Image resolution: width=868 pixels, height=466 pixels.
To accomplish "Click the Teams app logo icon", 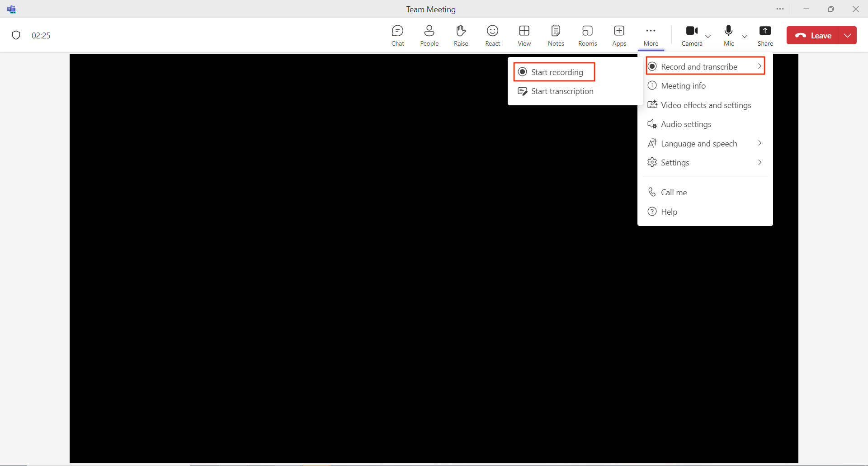I will pos(11,9).
